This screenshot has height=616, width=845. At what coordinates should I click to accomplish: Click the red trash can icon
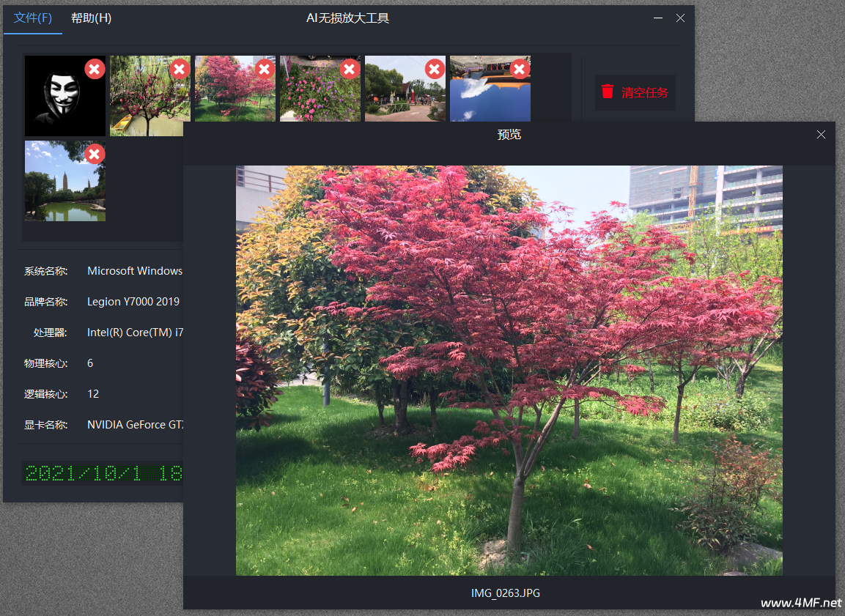tap(608, 92)
